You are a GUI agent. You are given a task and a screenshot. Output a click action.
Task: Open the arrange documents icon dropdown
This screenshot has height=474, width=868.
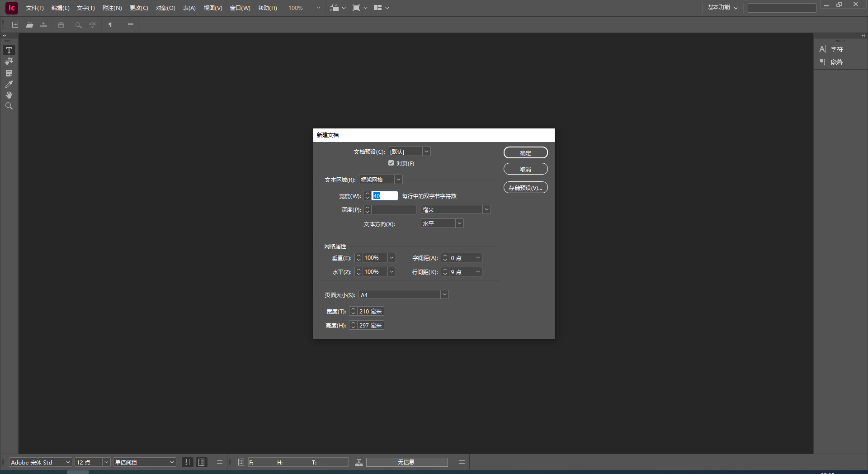381,8
